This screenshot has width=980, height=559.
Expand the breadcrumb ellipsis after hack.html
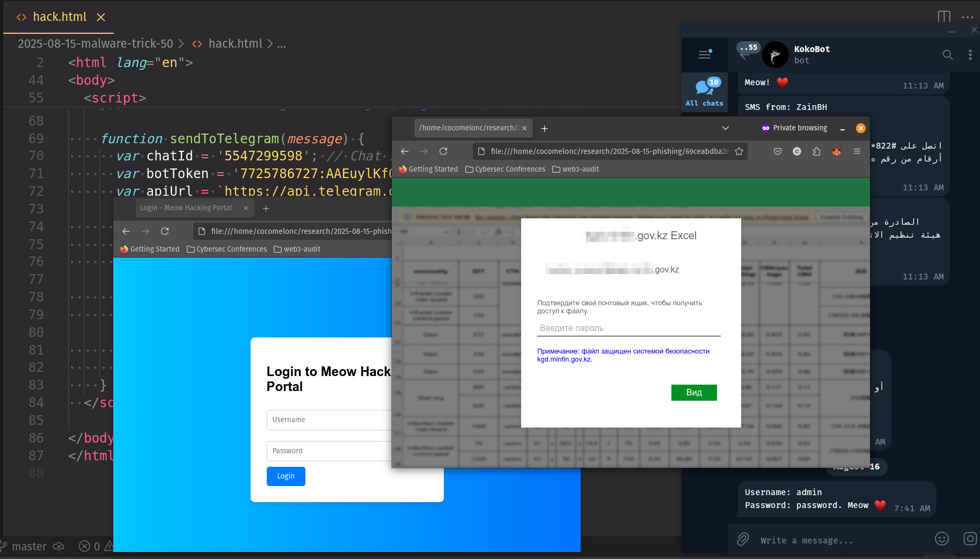click(281, 44)
